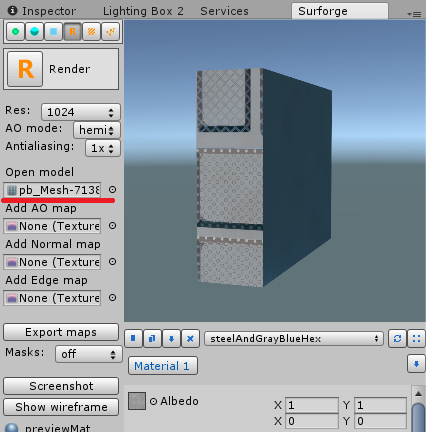Click the Add AO map texture field
The height and width of the screenshot is (432, 426).
pyautogui.click(x=52, y=226)
